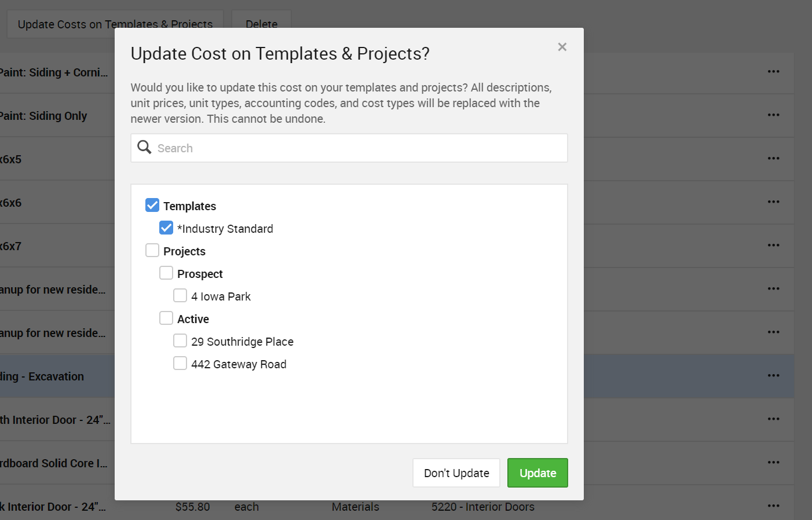Check 29 Southridge Place project
Image resolution: width=812 pixels, height=520 pixels.
coord(180,341)
